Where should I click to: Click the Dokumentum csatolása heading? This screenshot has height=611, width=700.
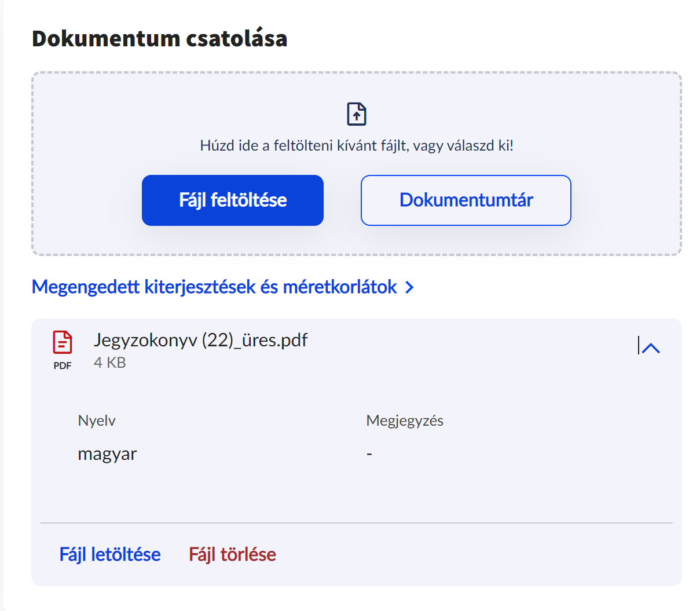160,38
